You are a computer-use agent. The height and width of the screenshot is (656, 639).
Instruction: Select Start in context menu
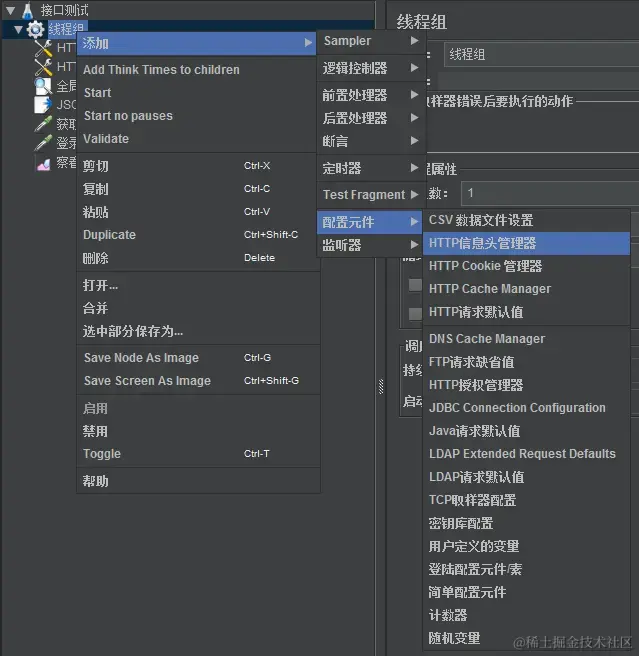point(196,92)
